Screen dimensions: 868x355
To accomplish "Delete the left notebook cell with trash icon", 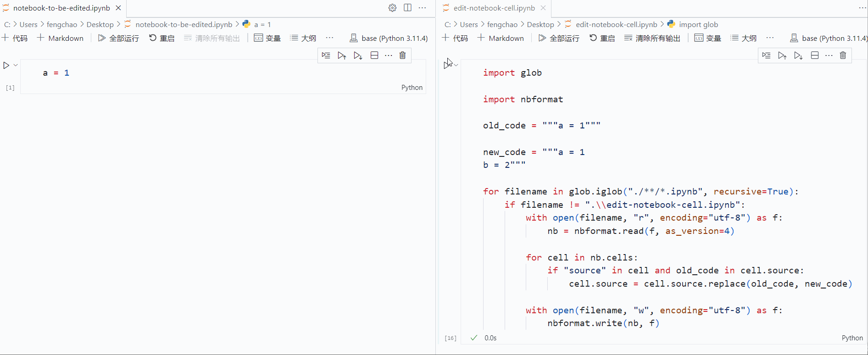I will (402, 55).
